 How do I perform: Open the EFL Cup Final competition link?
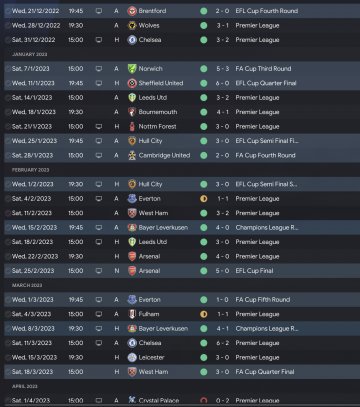(x=254, y=271)
